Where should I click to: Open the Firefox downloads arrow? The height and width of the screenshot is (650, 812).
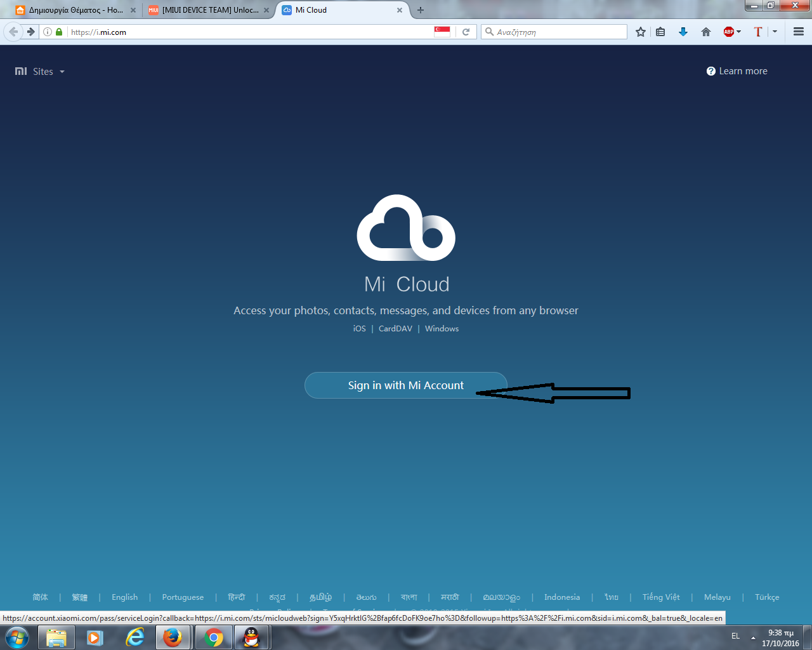coord(683,32)
